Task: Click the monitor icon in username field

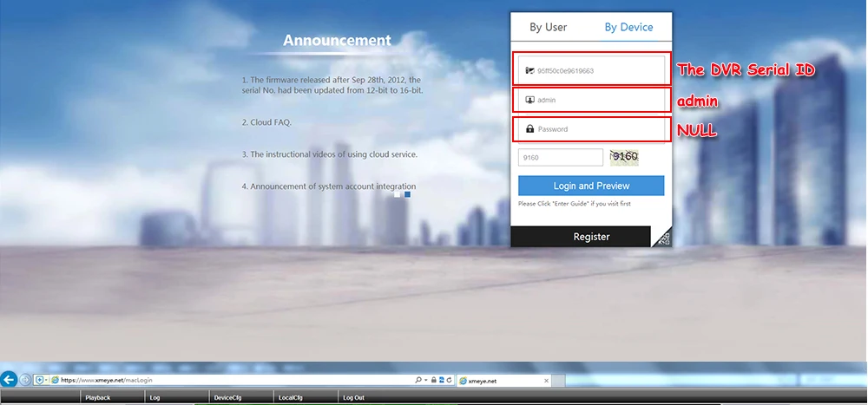Action: [x=529, y=100]
